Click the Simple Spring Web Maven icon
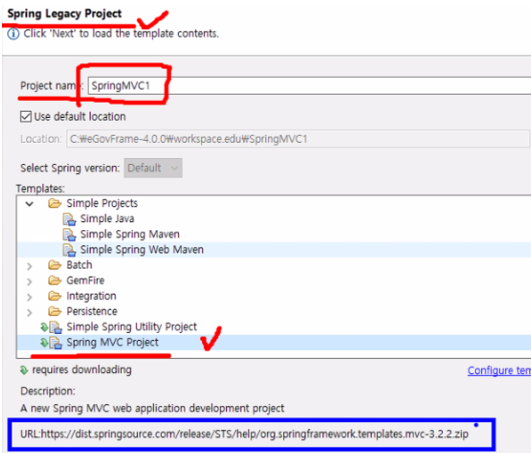The height and width of the screenshot is (453, 531). point(69,250)
